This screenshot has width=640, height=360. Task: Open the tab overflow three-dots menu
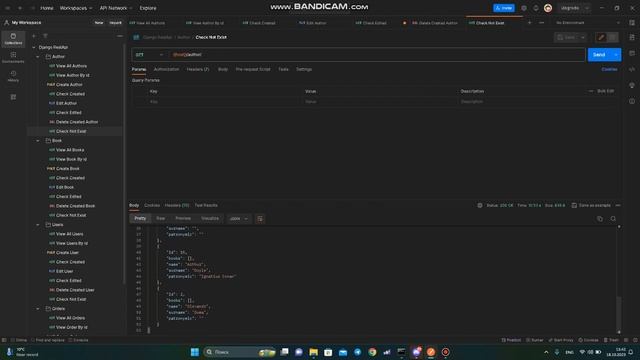542,23
